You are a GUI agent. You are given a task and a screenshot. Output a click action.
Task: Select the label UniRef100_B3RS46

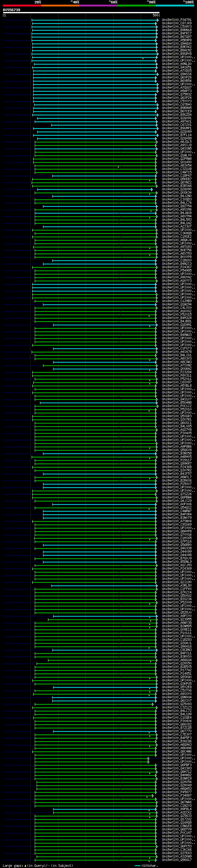(x=177, y=186)
